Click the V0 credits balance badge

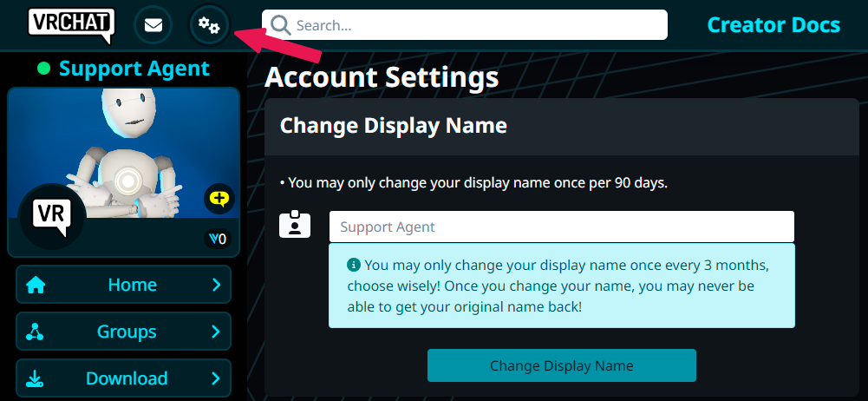(218, 240)
